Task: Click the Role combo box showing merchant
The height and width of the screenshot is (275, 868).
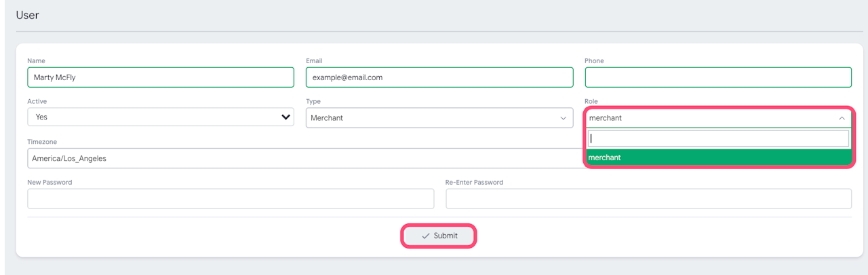Action: click(x=712, y=118)
